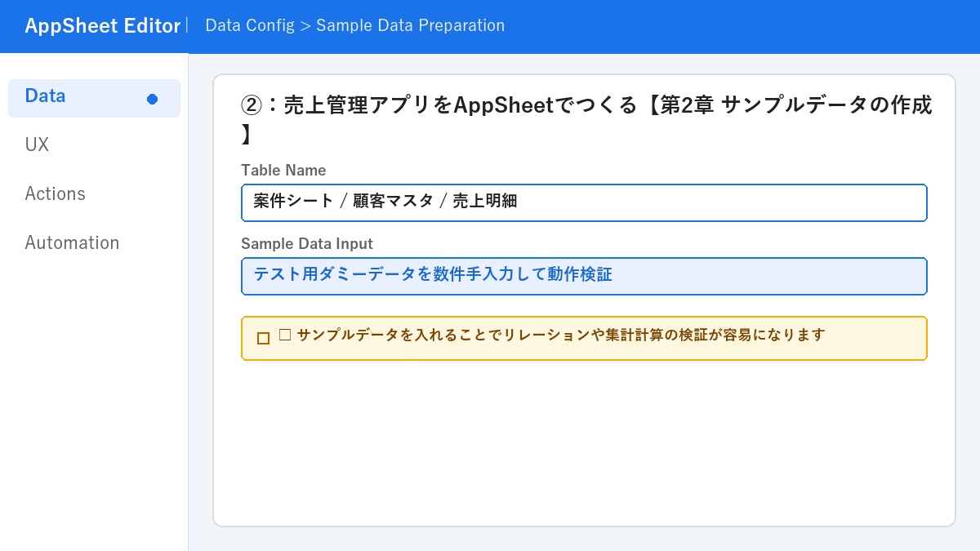Click the AppSheet Editor title
Viewport: 980px width, 551px height.
pos(102,26)
